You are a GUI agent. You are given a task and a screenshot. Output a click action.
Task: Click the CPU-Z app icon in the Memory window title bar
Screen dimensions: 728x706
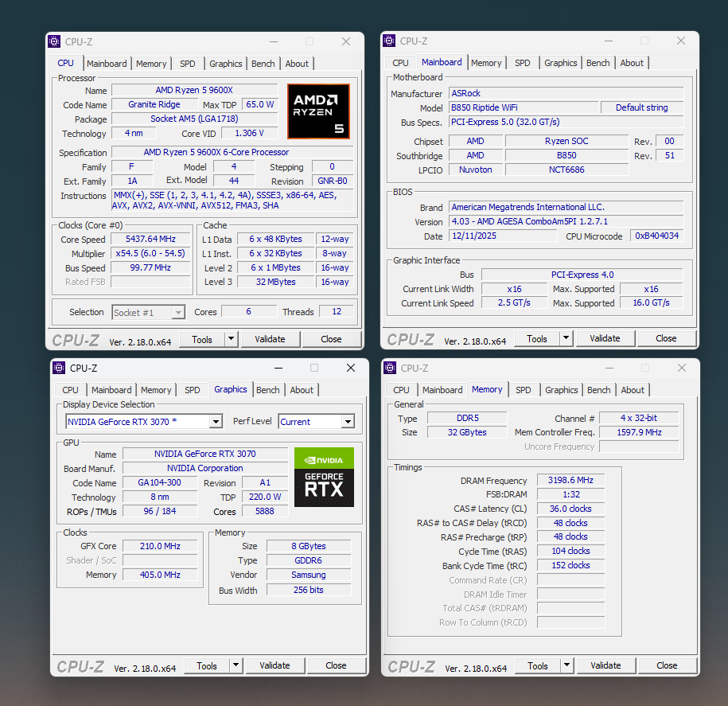point(390,368)
